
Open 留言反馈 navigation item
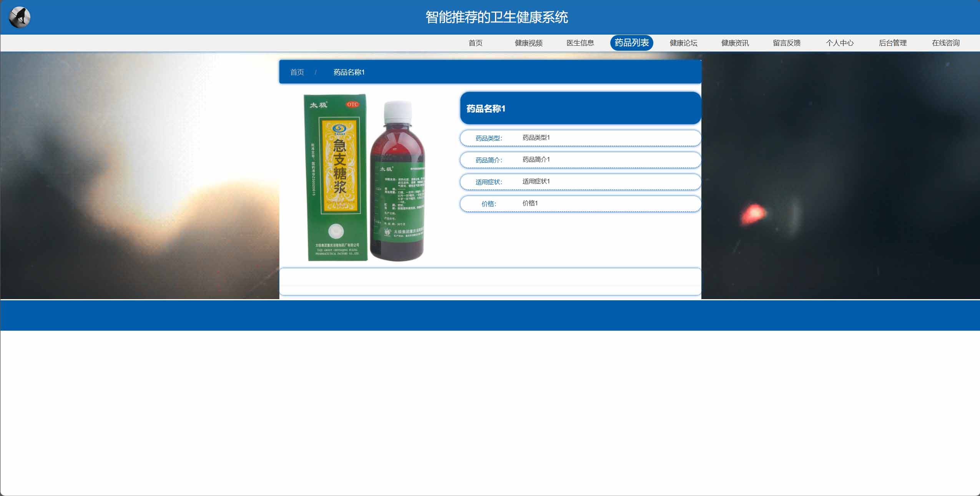(x=787, y=43)
